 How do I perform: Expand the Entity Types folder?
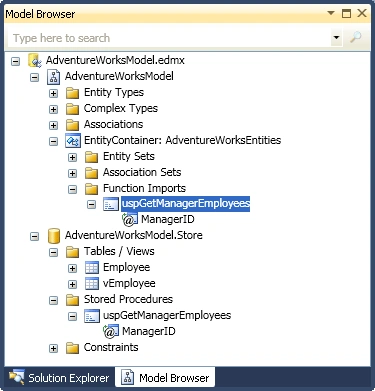pyautogui.click(x=53, y=93)
